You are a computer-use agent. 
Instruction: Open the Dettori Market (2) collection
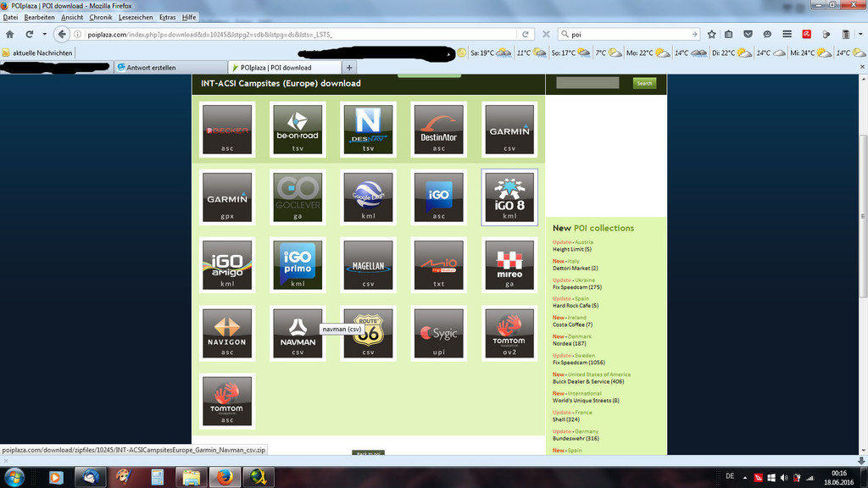576,269
